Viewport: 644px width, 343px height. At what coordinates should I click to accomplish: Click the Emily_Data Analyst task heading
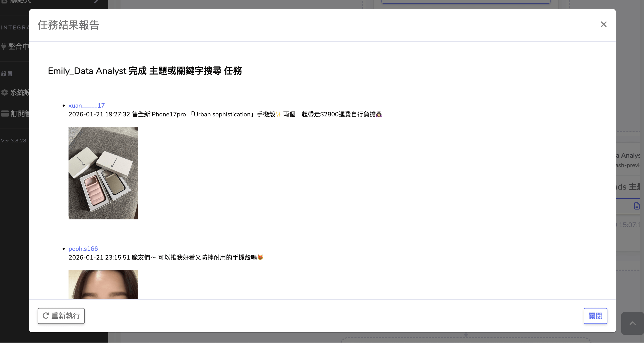tap(145, 71)
